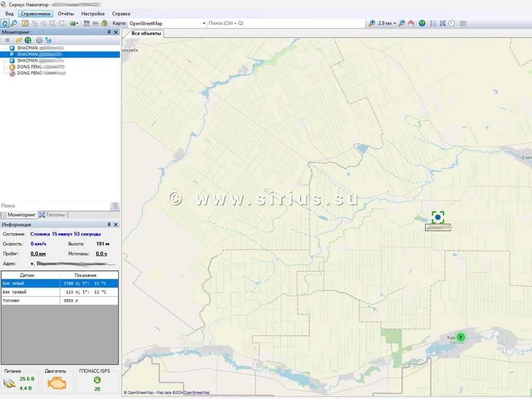Click the clock icon in map toolbar
The width and height of the screenshot is (532, 399).
click(451, 23)
